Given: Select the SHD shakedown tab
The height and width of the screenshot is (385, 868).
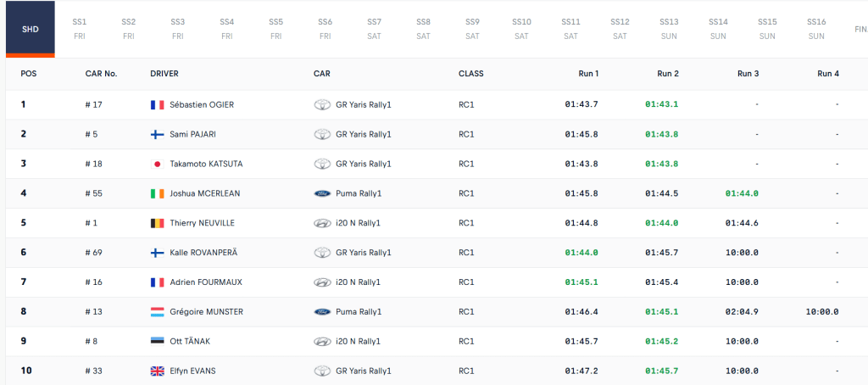Looking at the screenshot, I should point(28,28).
